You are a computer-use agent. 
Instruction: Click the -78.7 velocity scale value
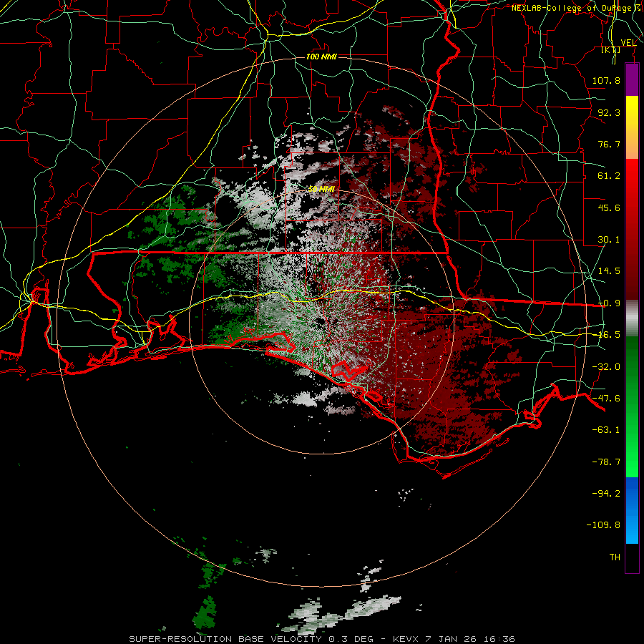click(606, 462)
